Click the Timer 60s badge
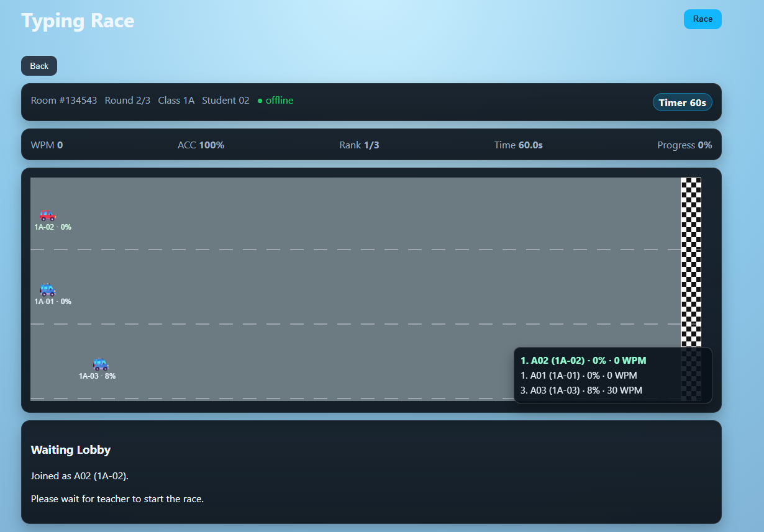The height and width of the screenshot is (532, 764). coord(682,102)
